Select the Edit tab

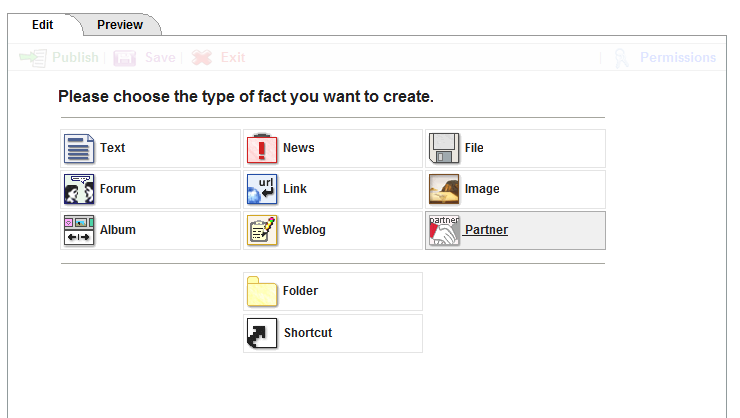click(42, 25)
